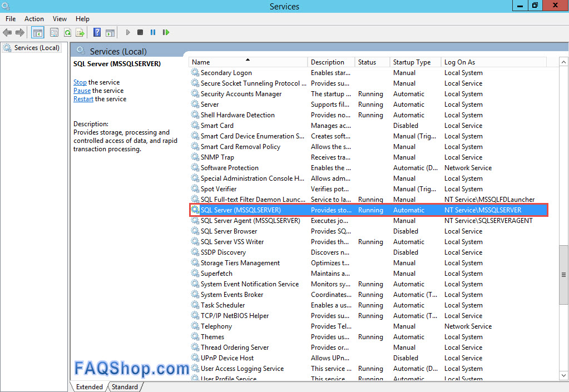569x392 pixels.
Task: Click the Refresh icon in the toolbar
Action: click(68, 32)
